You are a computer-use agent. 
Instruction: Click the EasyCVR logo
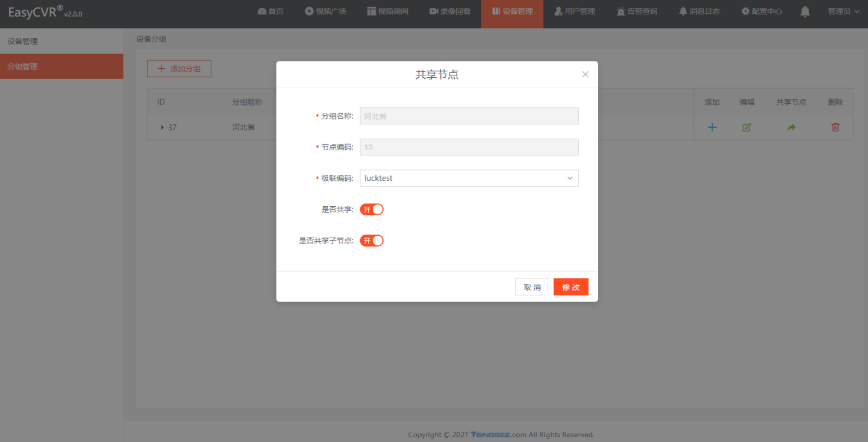coord(45,12)
